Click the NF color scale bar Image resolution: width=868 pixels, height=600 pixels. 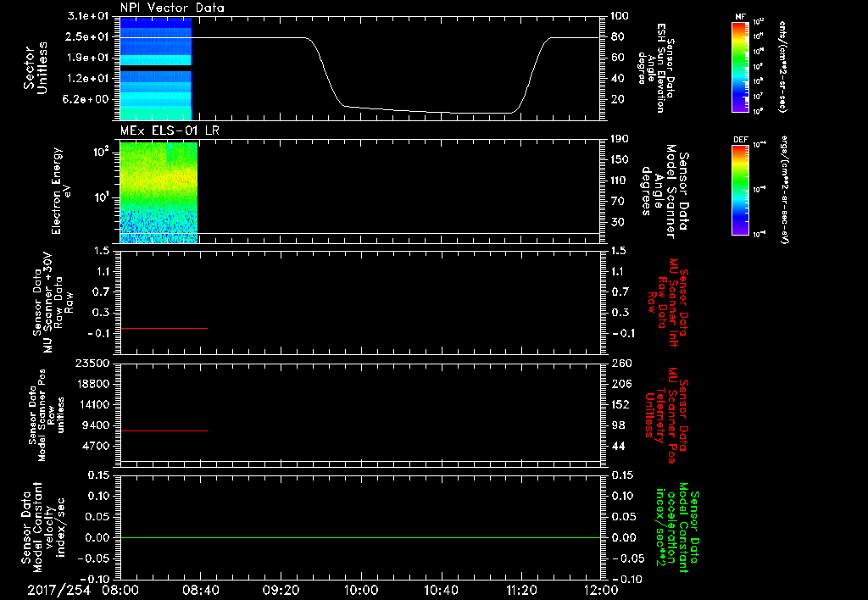pyautogui.click(x=740, y=67)
